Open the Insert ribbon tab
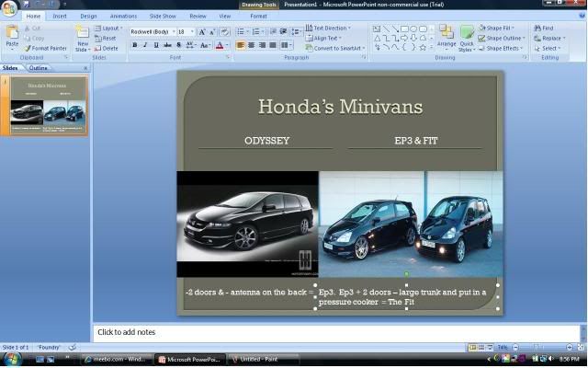The height and width of the screenshot is (368, 588). coord(59,17)
